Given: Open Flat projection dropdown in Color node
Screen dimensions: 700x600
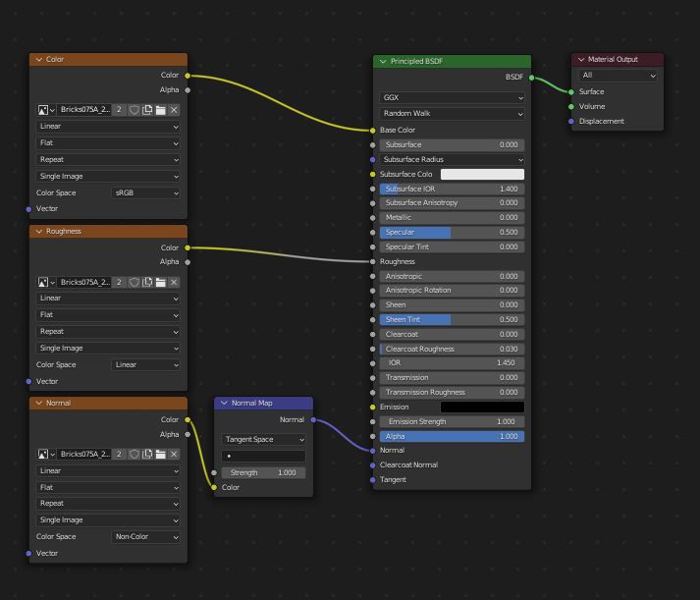Looking at the screenshot, I should (108, 142).
